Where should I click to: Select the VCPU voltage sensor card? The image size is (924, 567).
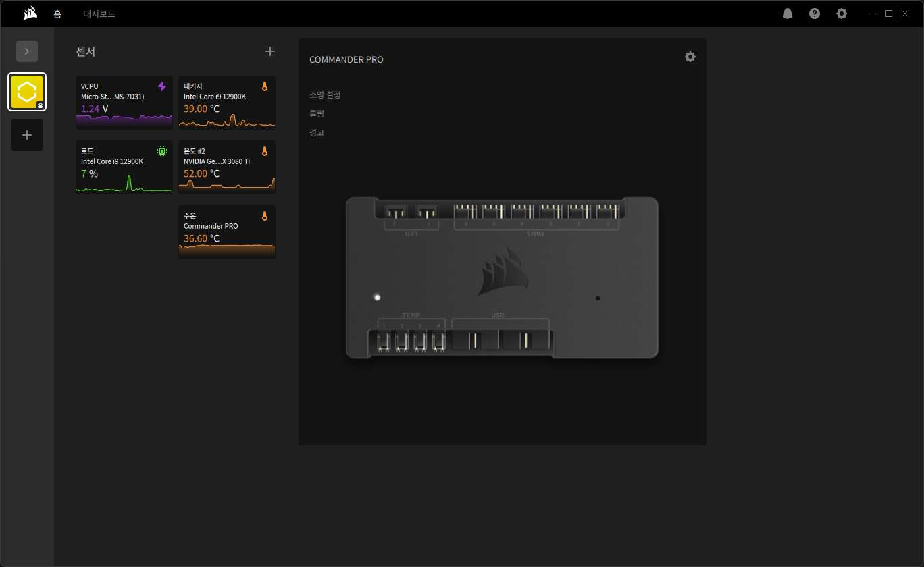tap(124, 103)
